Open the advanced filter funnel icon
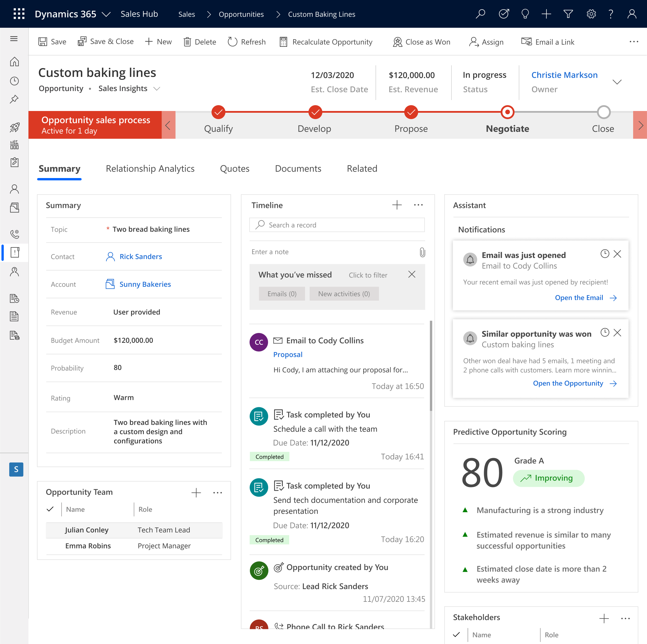Viewport: 647px width, 644px height. coord(568,14)
